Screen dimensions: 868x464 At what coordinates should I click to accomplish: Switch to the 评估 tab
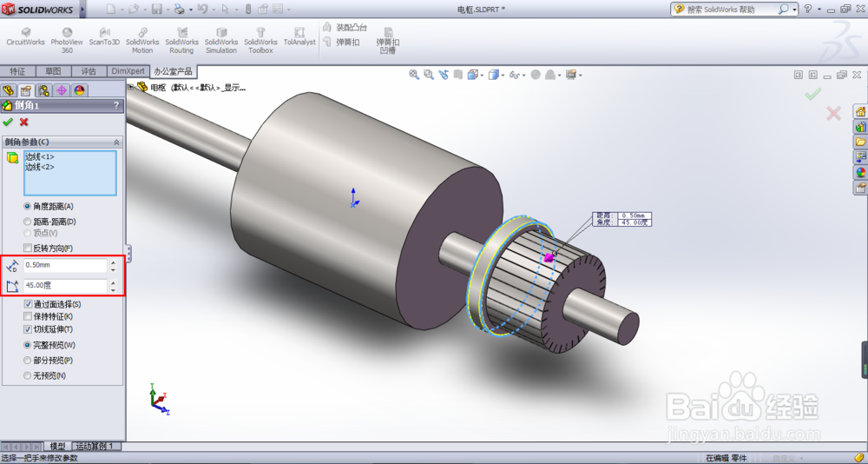pyautogui.click(x=89, y=71)
